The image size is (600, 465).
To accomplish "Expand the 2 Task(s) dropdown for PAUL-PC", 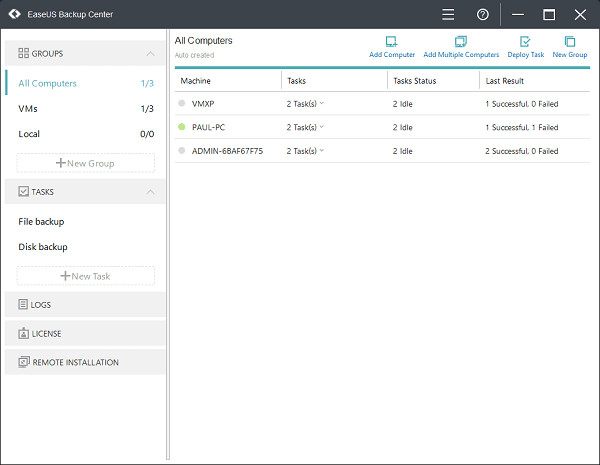I will [321, 127].
